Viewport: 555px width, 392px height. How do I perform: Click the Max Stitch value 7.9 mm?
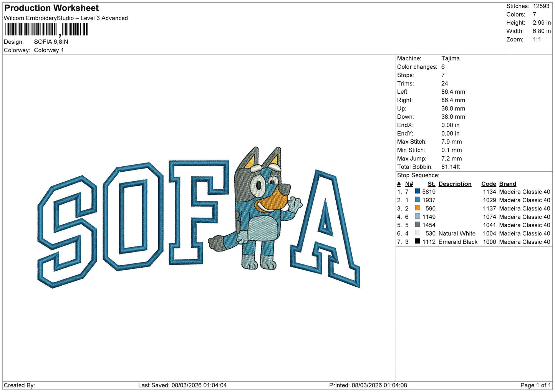pyautogui.click(x=452, y=142)
